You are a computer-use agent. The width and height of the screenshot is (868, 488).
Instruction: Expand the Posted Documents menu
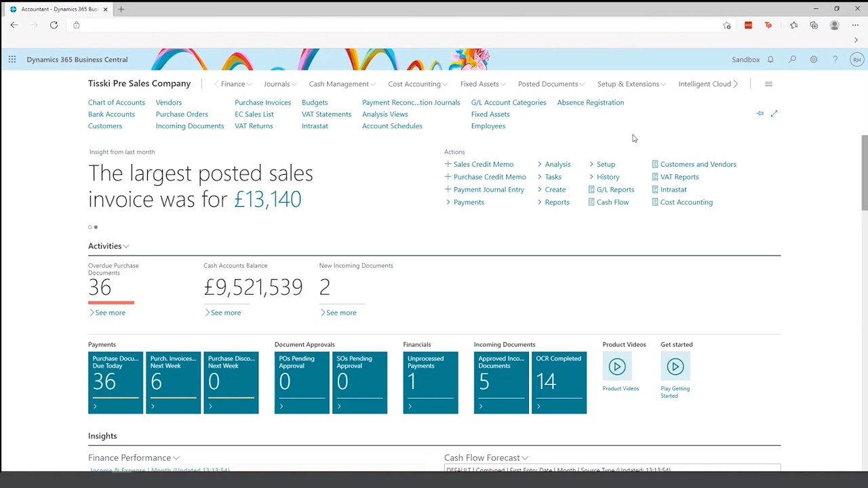pos(552,84)
